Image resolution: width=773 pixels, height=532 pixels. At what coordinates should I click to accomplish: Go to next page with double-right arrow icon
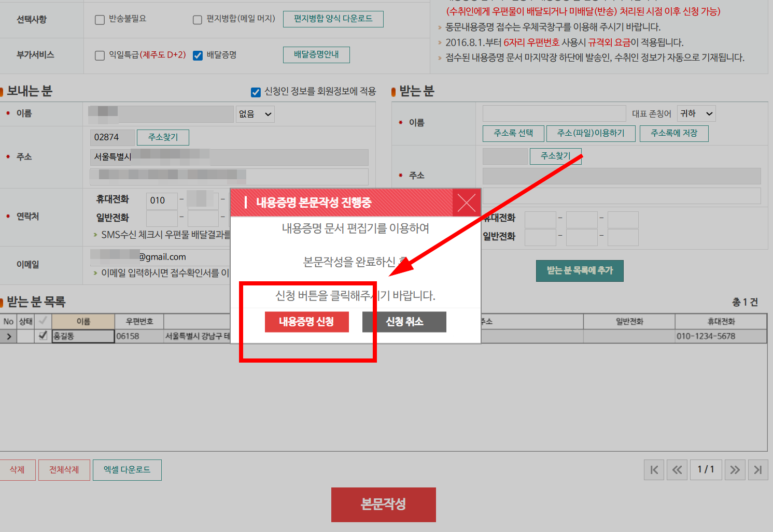pos(735,470)
